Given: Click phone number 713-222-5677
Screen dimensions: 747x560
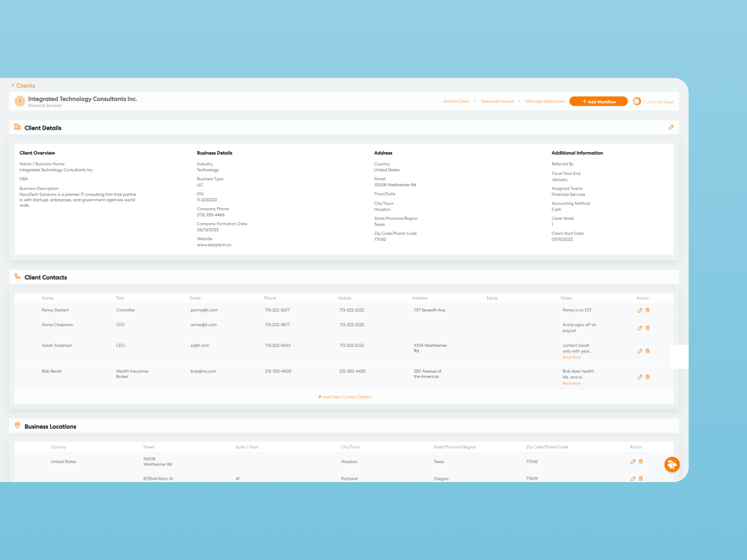Looking at the screenshot, I should [x=277, y=310].
